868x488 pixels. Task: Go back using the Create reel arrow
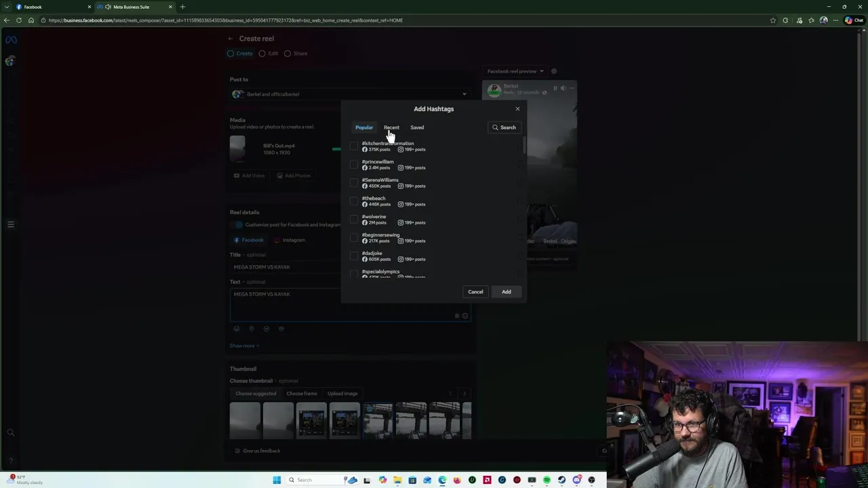click(x=231, y=39)
